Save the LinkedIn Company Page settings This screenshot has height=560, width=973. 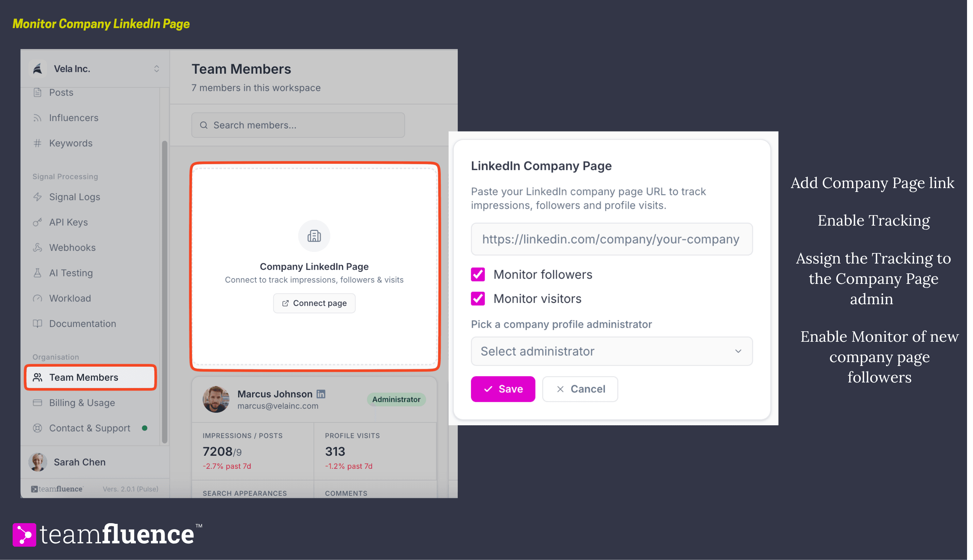point(503,389)
